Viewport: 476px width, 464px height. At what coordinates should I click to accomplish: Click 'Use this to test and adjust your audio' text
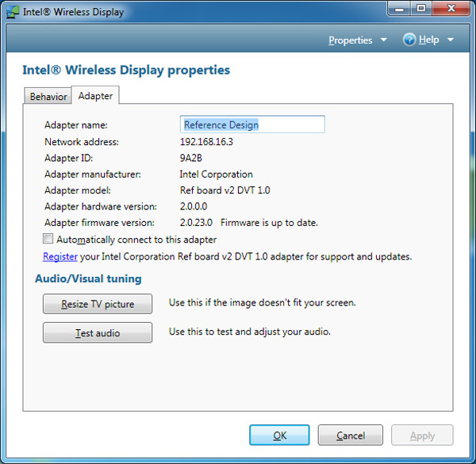click(x=250, y=332)
